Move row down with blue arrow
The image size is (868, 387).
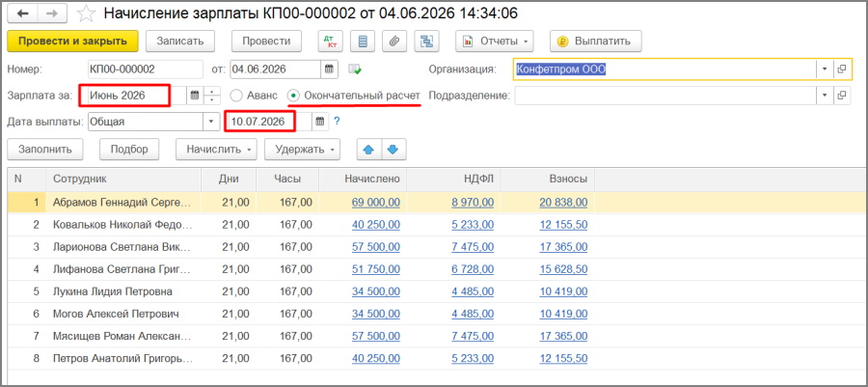(x=393, y=150)
